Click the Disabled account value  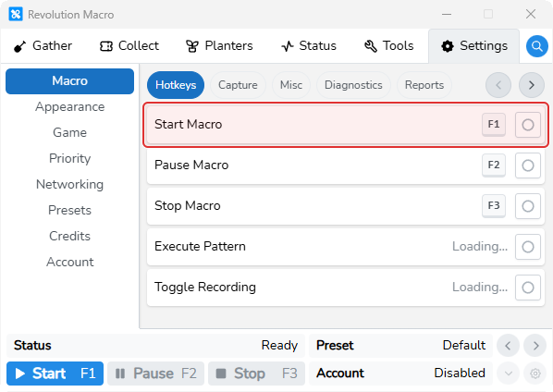click(x=460, y=373)
